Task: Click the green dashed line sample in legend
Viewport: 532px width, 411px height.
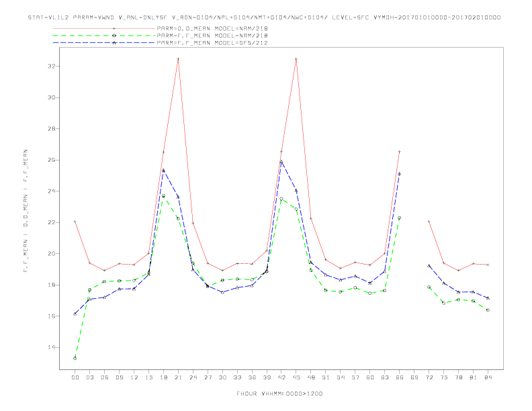Action: coord(104,36)
